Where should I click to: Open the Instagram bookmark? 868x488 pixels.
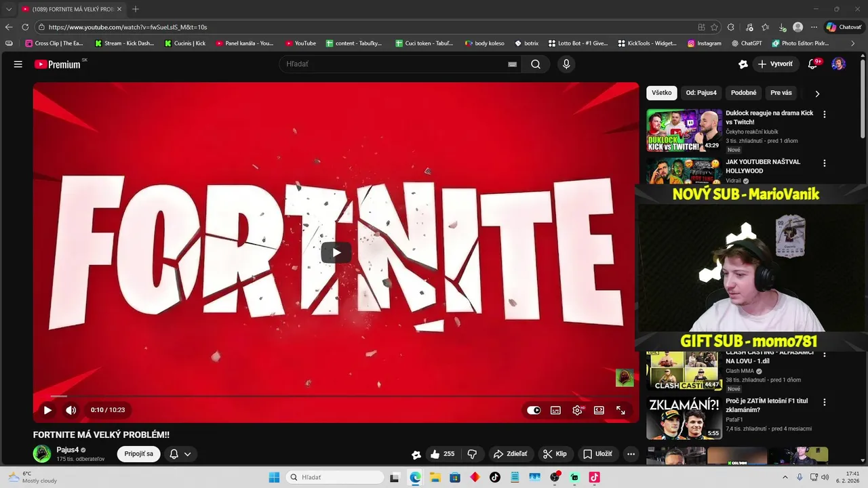tap(705, 43)
